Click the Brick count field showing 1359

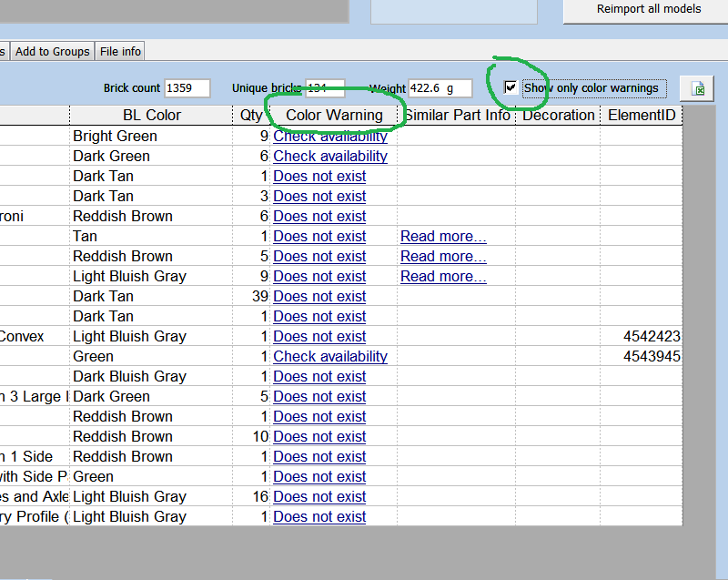pyautogui.click(x=187, y=88)
